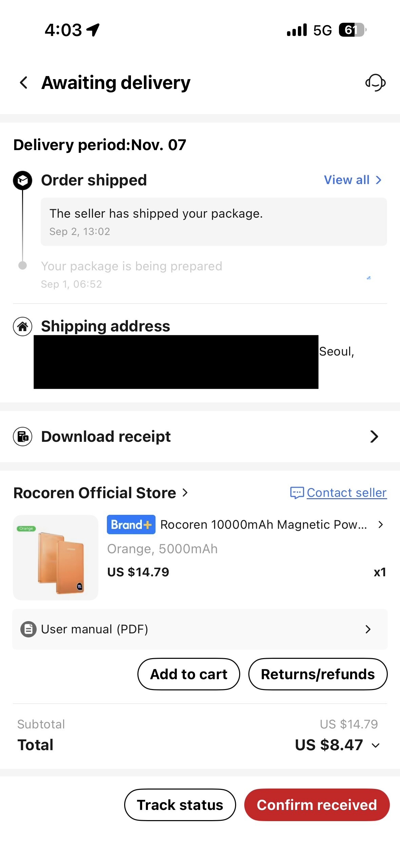
Task: Open Rocoren Official Store chevron
Action: (x=185, y=492)
